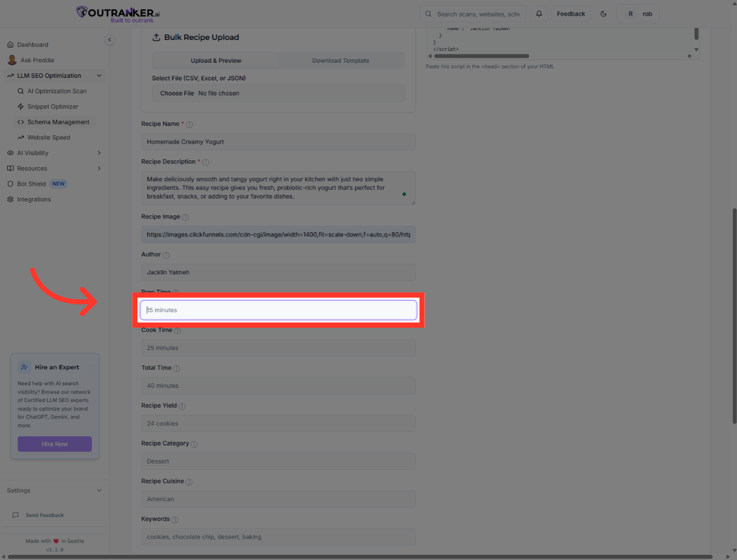Click the Bulk Recipe Upload upload icon

click(156, 37)
